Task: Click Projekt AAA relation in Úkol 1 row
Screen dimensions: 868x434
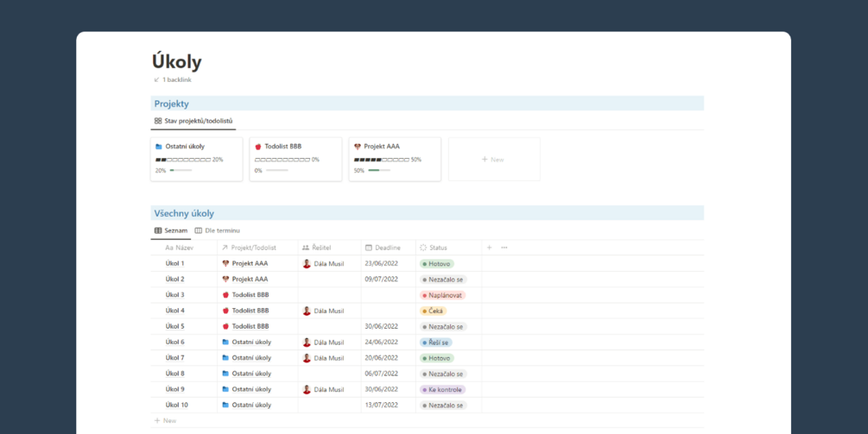Action: (244, 264)
